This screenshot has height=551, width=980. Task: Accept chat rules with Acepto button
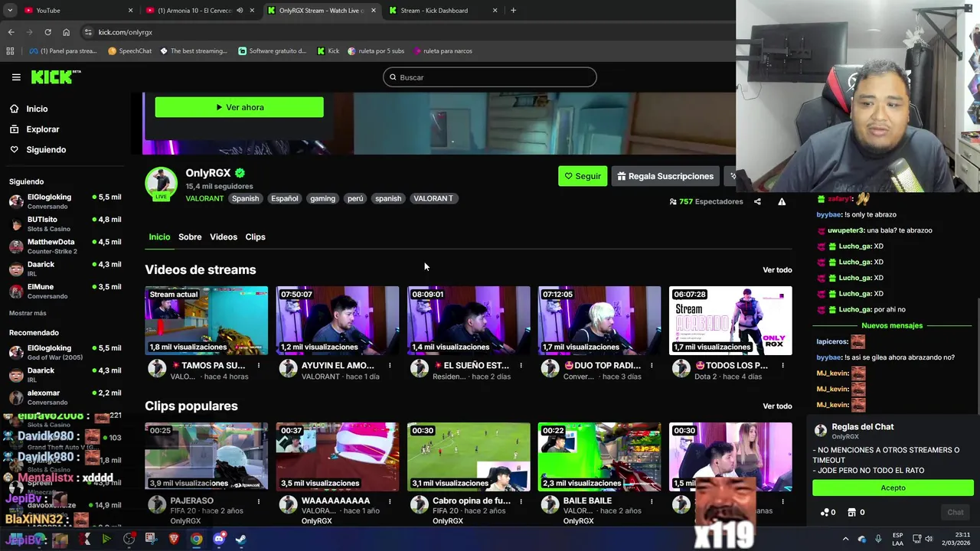coord(893,488)
